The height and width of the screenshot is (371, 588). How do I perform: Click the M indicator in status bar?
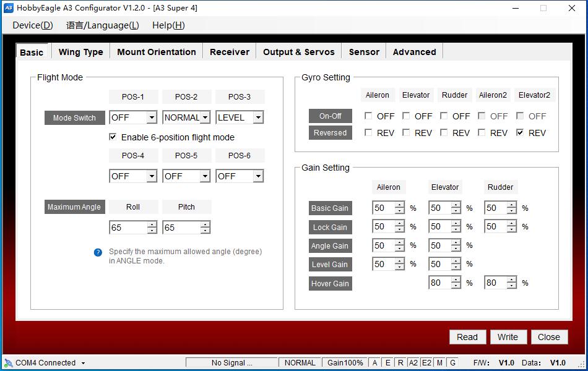coord(439,363)
